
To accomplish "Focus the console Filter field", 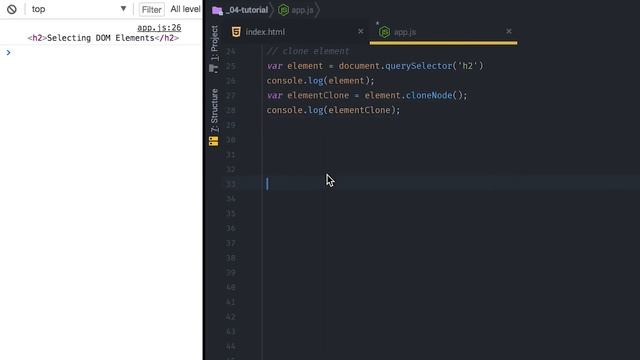I will [x=151, y=9].
